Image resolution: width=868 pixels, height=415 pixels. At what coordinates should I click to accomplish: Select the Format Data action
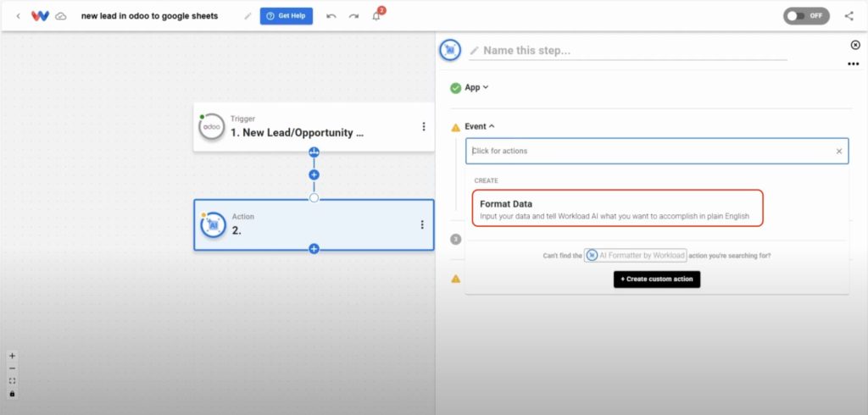click(617, 208)
